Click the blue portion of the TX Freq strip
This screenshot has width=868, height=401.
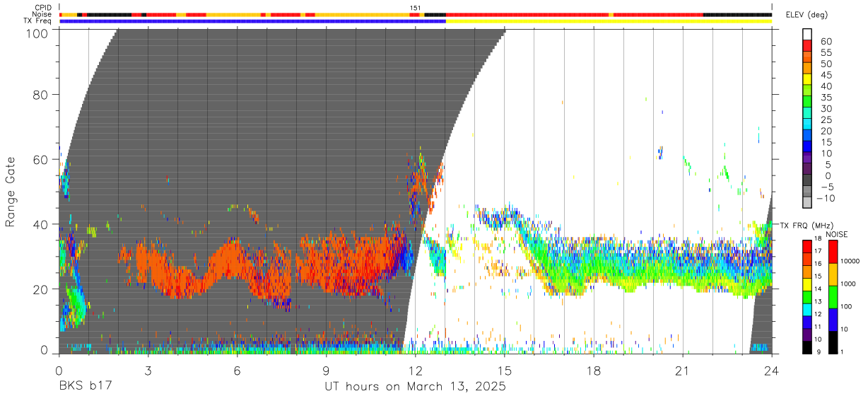(x=252, y=21)
